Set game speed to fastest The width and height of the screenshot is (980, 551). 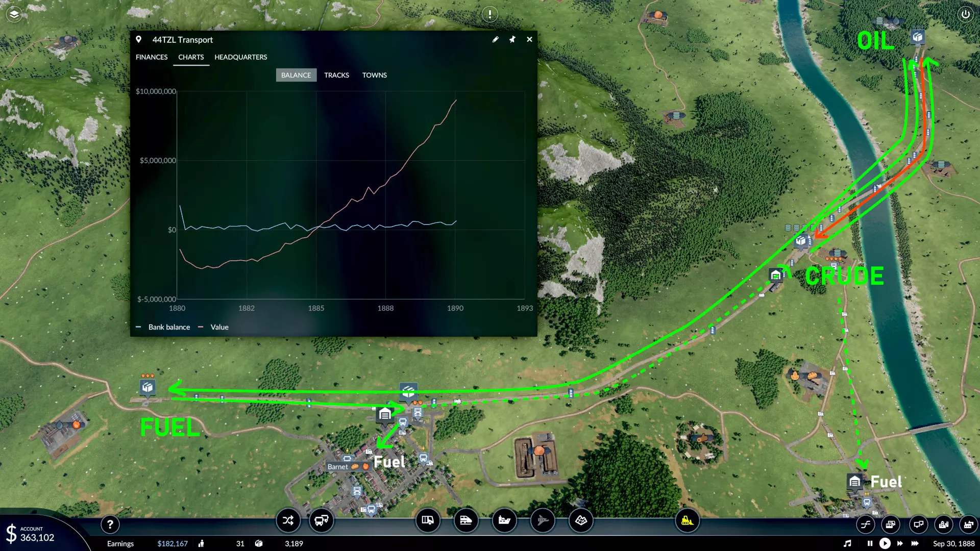point(915,543)
